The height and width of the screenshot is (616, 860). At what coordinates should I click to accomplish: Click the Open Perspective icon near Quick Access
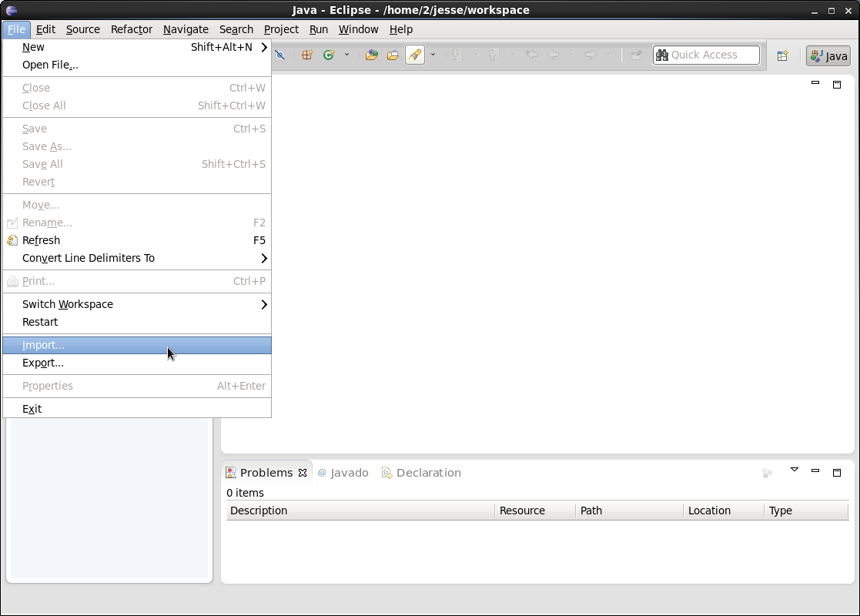pyautogui.click(x=782, y=55)
